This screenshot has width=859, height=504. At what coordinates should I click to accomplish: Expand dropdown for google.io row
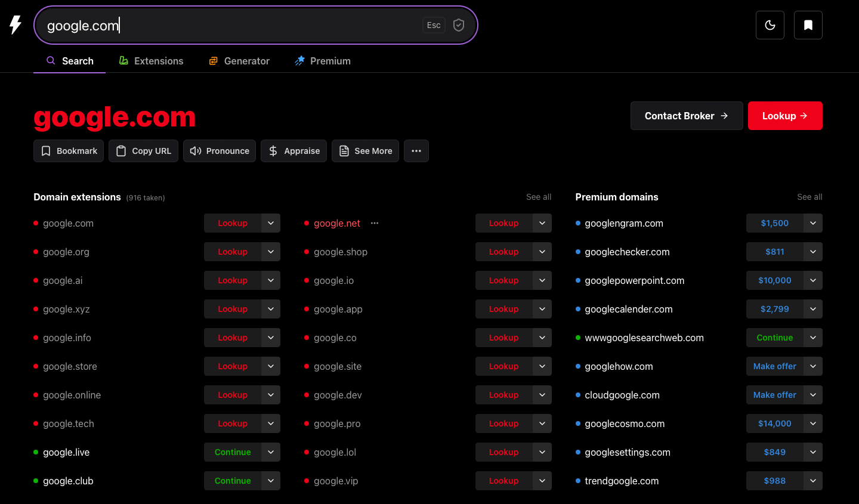click(x=542, y=280)
